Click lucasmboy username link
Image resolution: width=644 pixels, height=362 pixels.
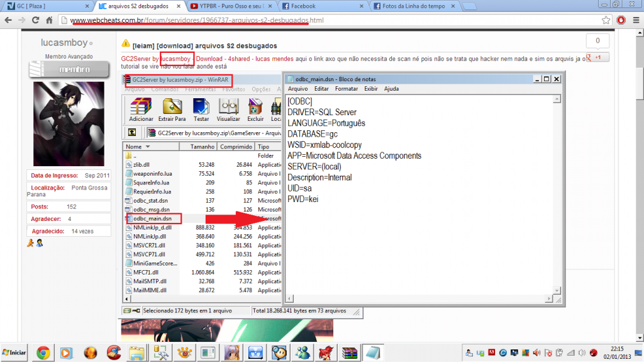[x=64, y=43]
